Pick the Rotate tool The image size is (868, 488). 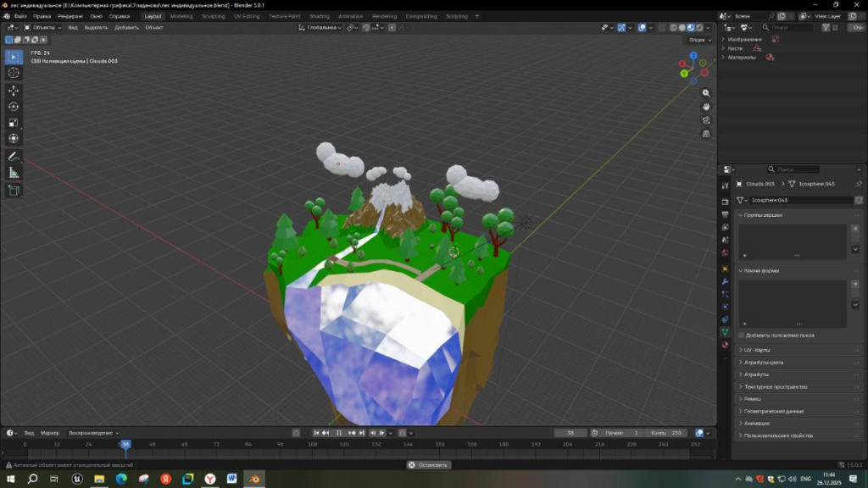tap(14, 107)
